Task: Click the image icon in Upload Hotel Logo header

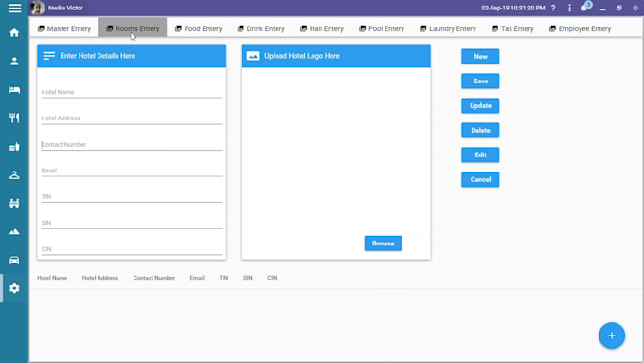Action: point(254,56)
